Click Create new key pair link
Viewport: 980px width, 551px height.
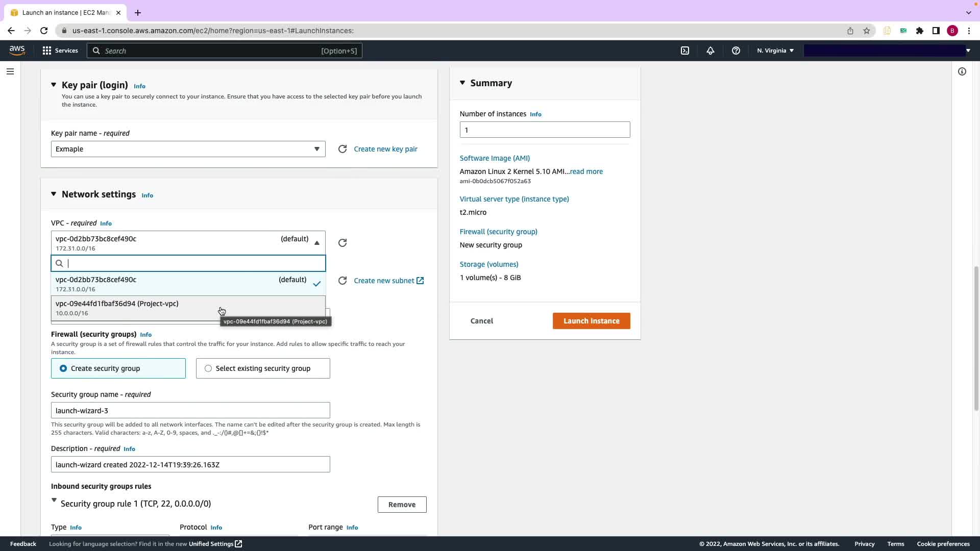[385, 149]
